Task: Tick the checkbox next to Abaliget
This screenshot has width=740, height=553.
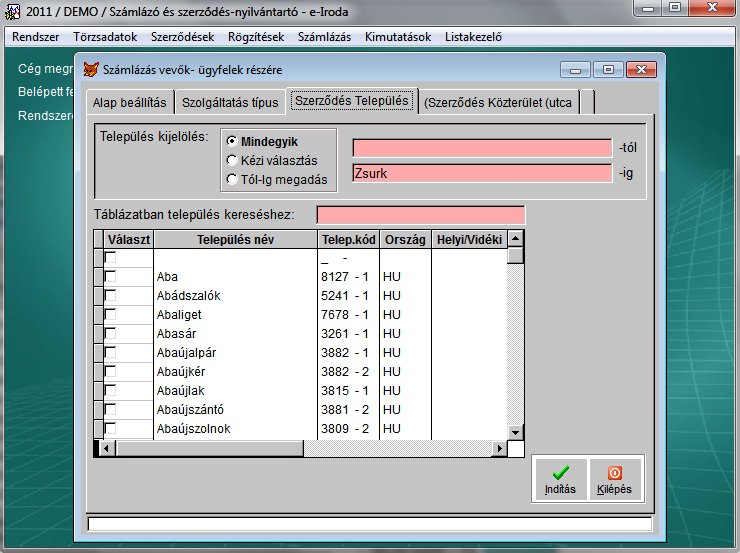Action: click(x=110, y=315)
